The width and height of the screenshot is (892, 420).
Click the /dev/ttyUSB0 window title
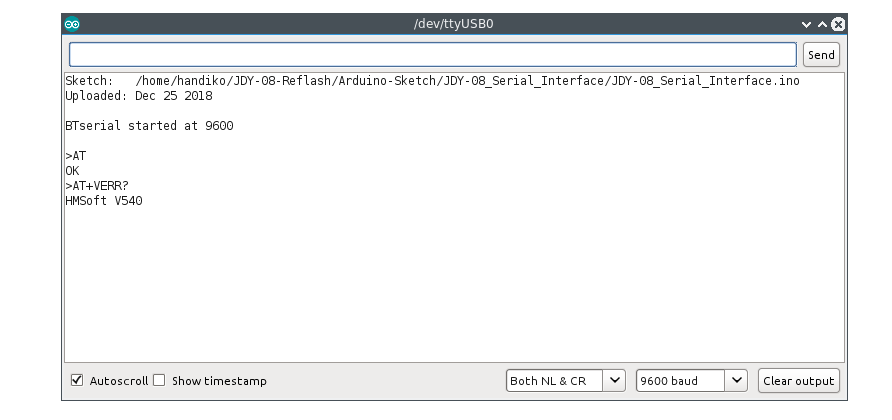453,24
